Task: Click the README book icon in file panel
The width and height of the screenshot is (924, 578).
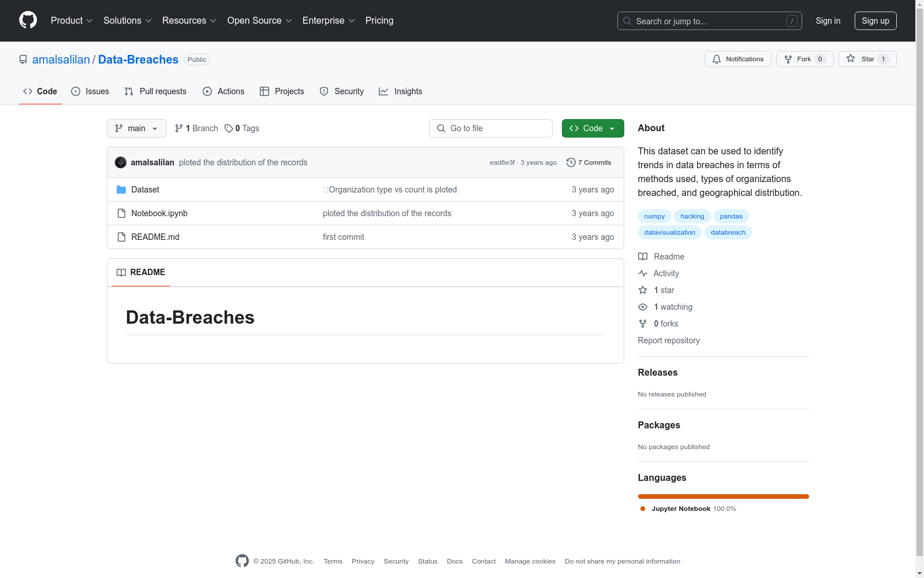Action: tap(121, 272)
